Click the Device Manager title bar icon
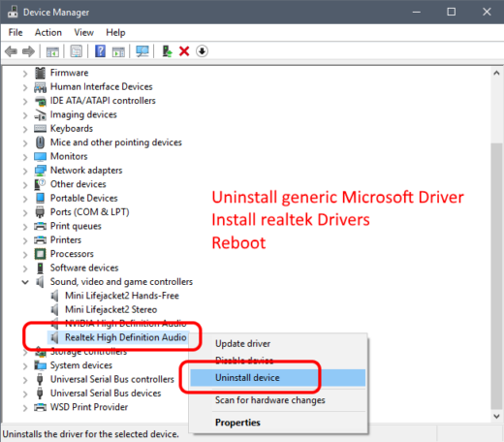Screen dimensions: 504x442 13,12
